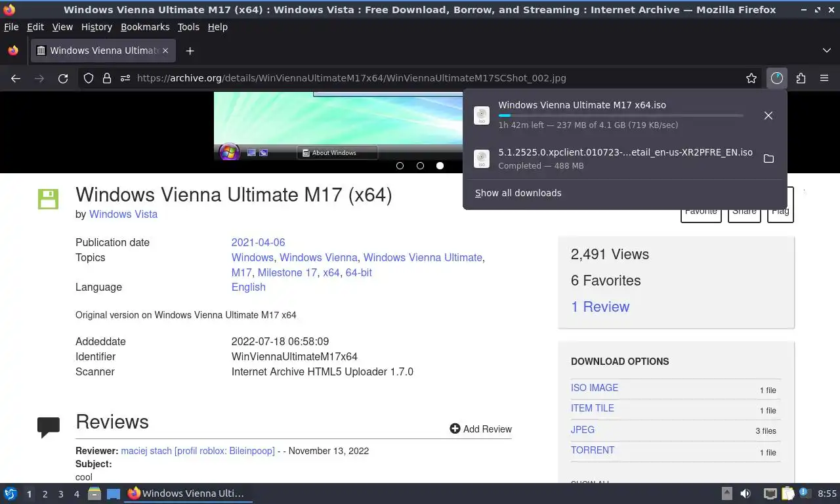This screenshot has height=504, width=840.
Task: Open the clipboard tray icon
Action: [x=787, y=493]
